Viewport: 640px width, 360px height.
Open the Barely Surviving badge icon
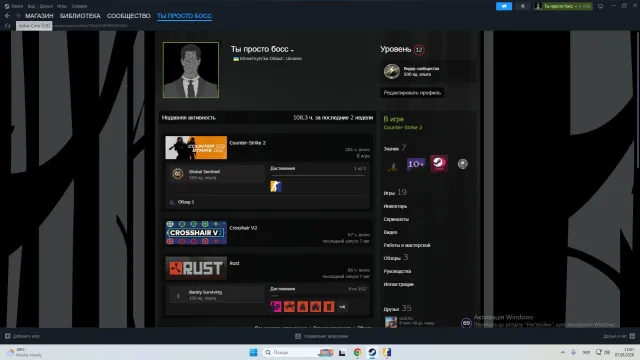coord(178,296)
